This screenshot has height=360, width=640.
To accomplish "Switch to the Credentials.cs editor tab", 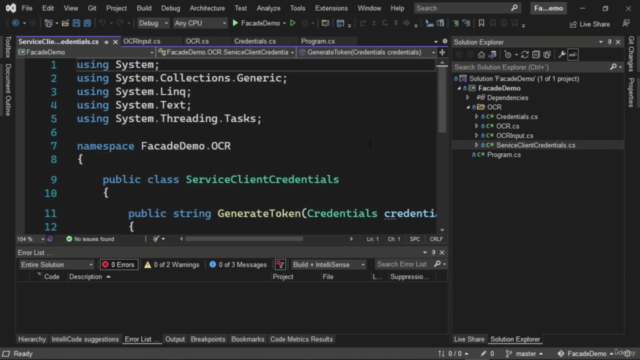I will (x=255, y=41).
